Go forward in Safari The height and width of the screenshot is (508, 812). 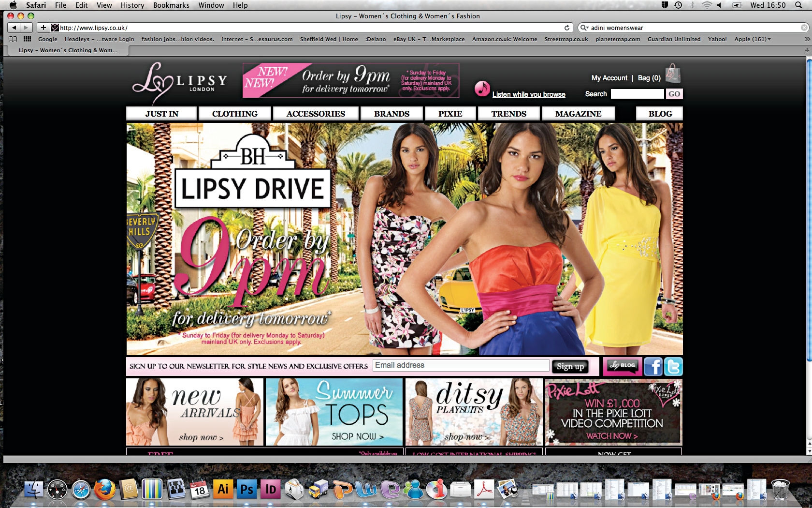[x=26, y=28]
